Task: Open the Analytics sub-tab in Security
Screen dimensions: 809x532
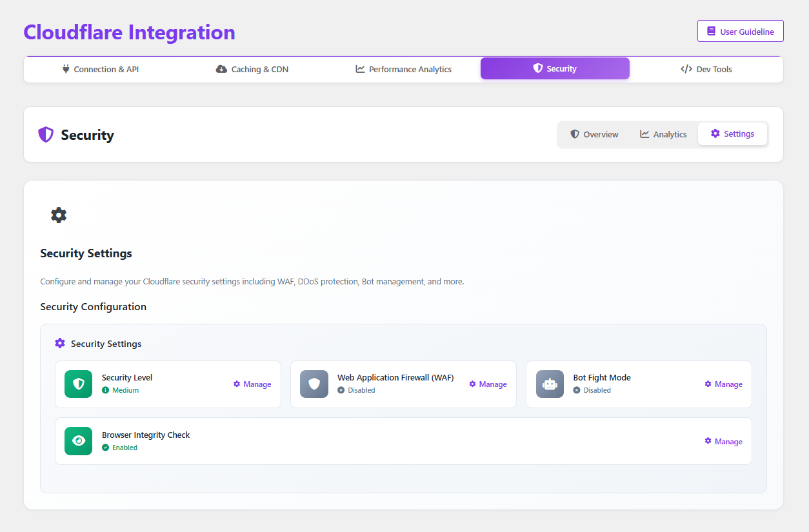Action: pos(663,134)
